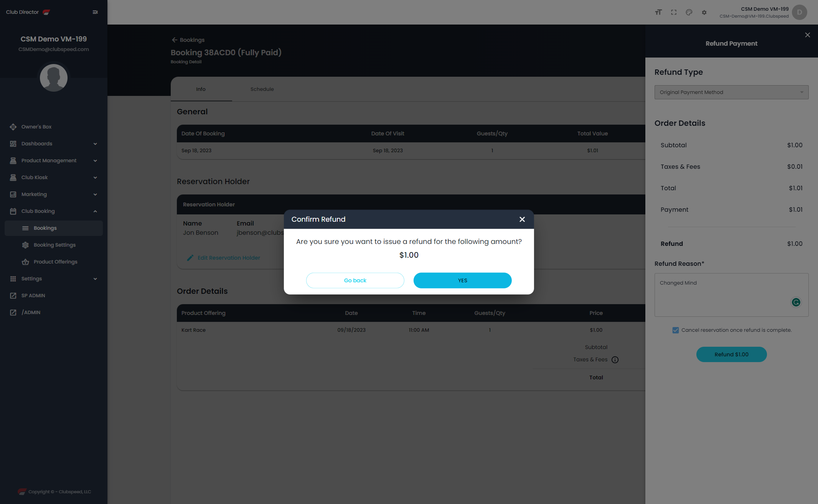This screenshot has height=504, width=818.
Task: Expand the Marketing chevron
Action: pyautogui.click(x=95, y=194)
